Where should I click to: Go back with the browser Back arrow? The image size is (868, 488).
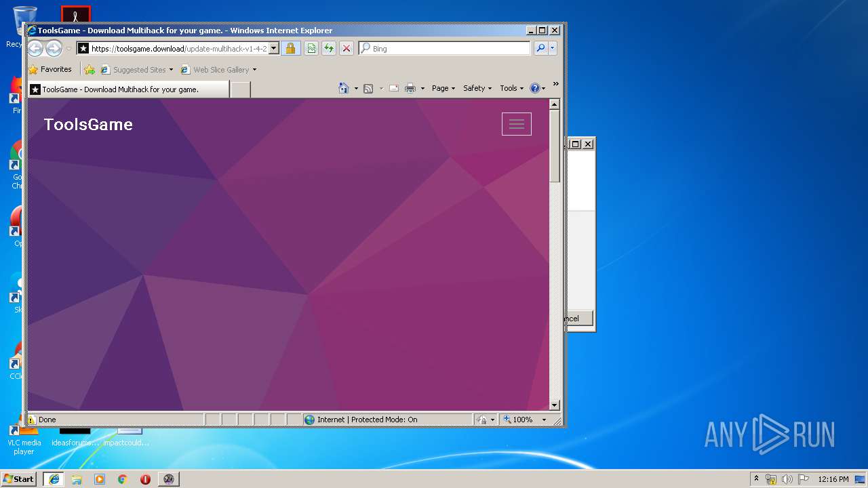pyautogui.click(x=35, y=48)
